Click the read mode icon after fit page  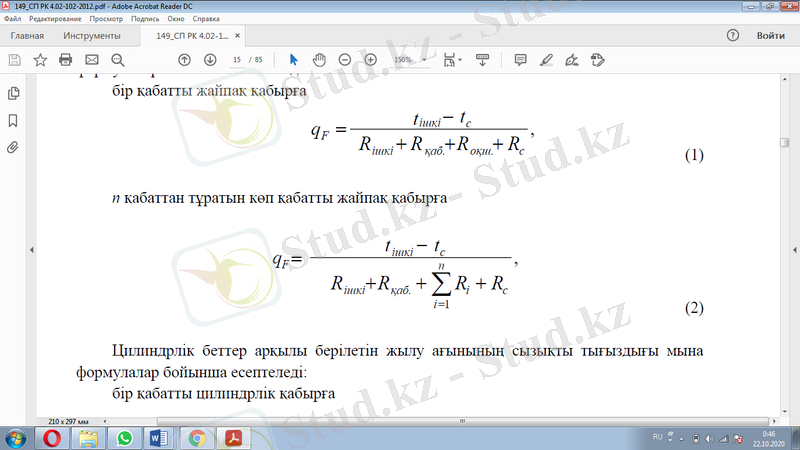point(482,60)
